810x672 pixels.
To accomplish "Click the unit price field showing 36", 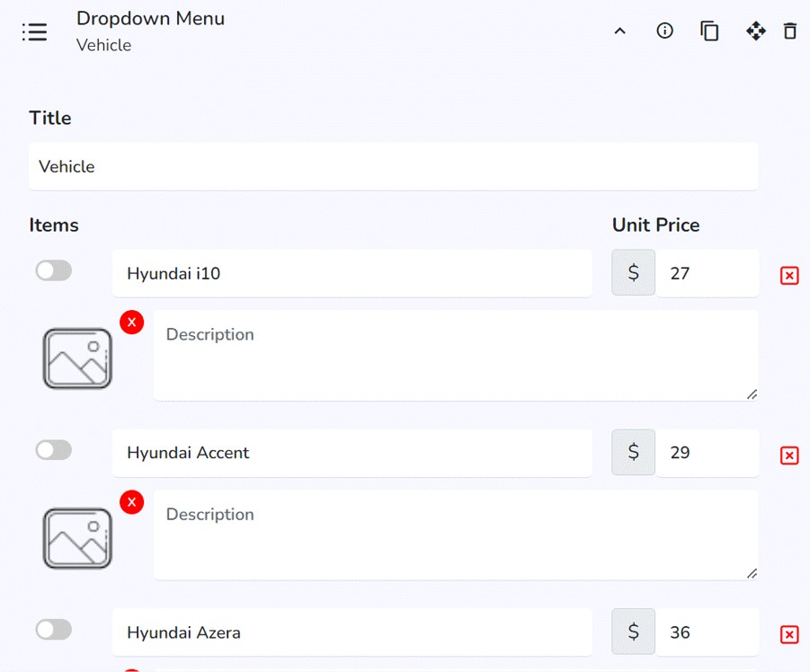I will (x=708, y=632).
